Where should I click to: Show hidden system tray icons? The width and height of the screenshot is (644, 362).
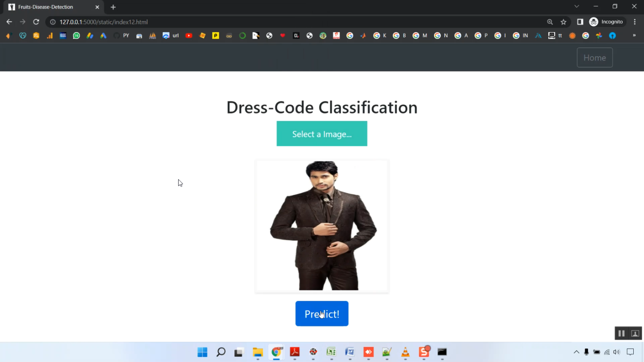(x=576, y=352)
